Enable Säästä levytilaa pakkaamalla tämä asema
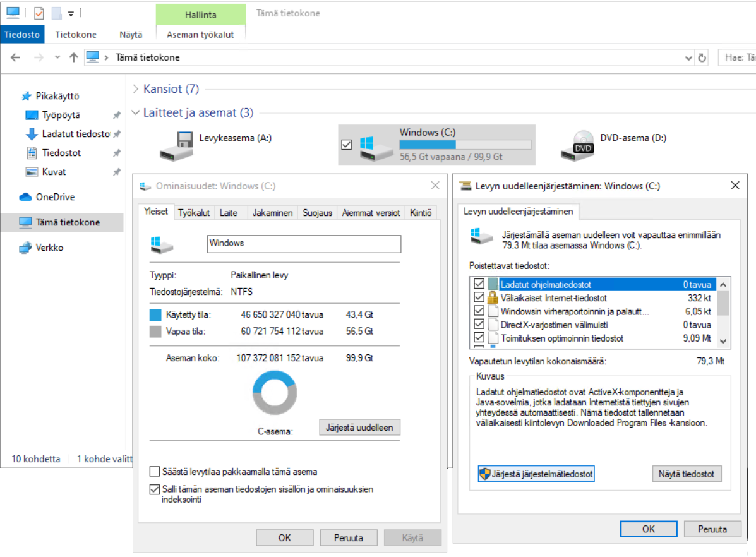The image size is (756, 557). point(155,471)
